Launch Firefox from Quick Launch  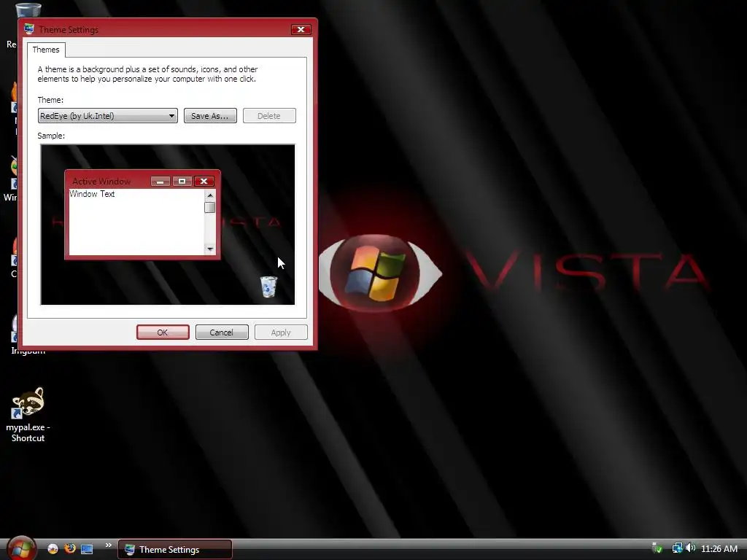tap(70, 548)
